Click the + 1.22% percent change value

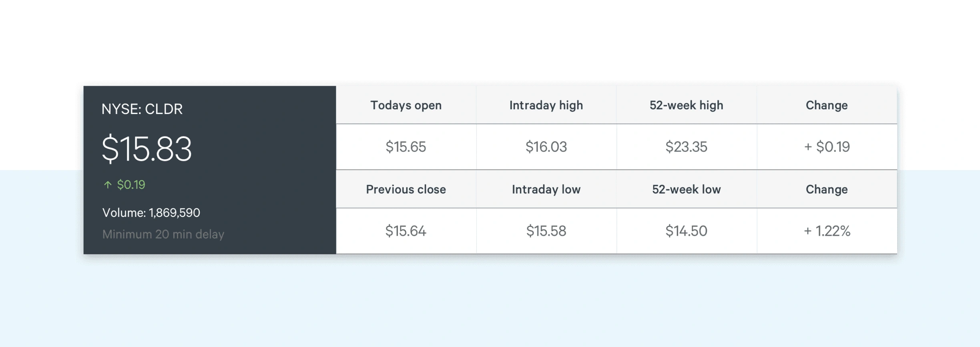click(x=827, y=231)
